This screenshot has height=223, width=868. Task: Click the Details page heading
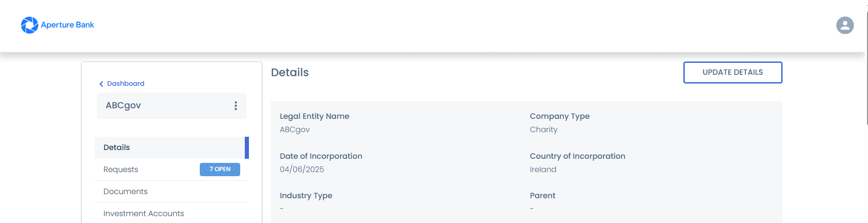[x=290, y=72]
